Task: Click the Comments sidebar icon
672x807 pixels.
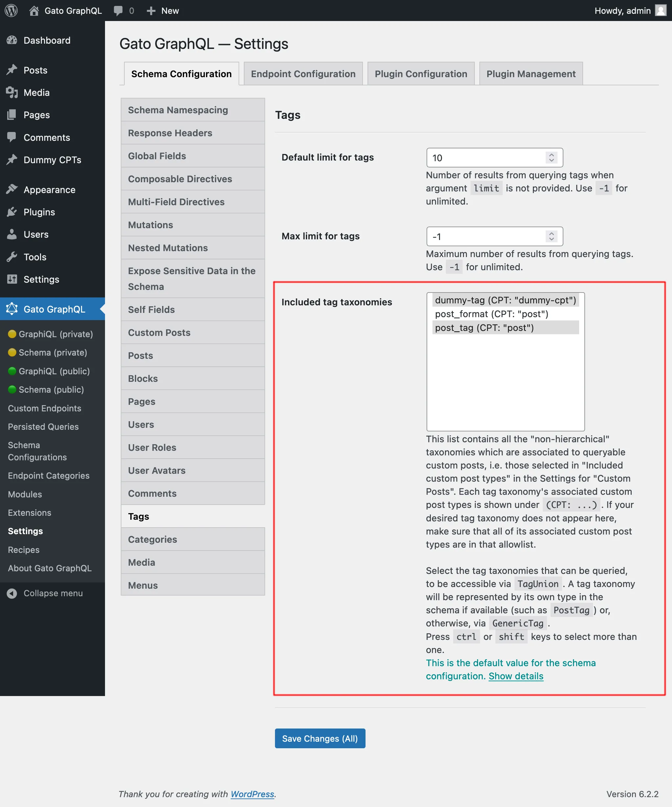Action: coord(12,137)
